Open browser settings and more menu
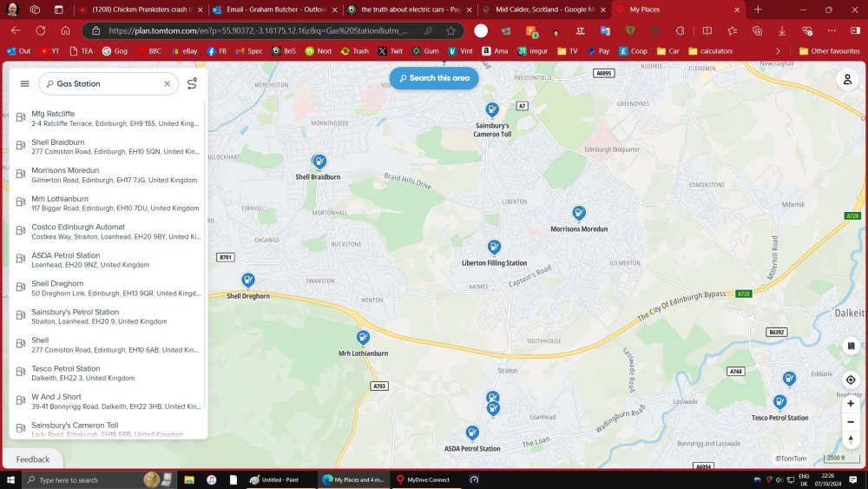 (x=832, y=31)
